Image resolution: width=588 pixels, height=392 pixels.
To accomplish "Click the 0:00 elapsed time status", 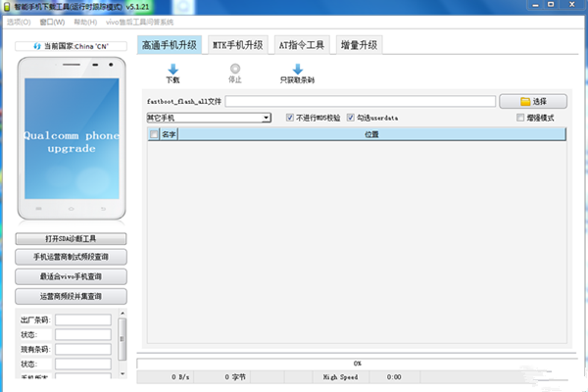I will pos(394,377).
